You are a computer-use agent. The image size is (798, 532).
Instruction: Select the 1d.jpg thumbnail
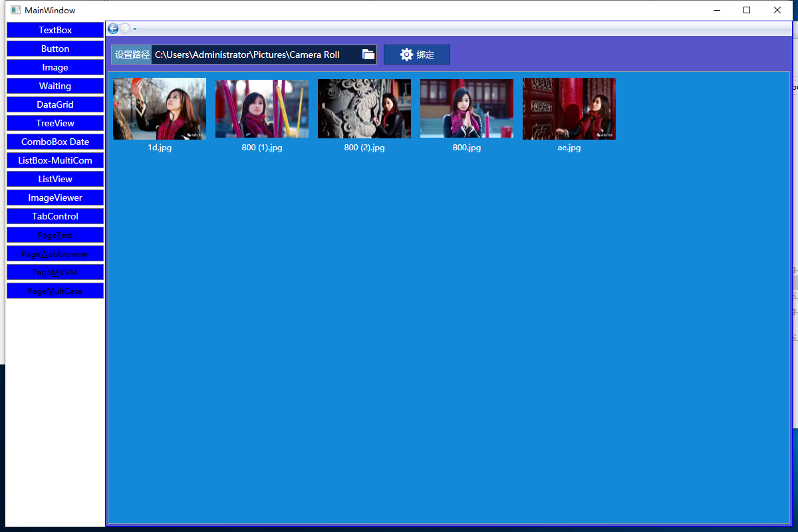[x=160, y=108]
